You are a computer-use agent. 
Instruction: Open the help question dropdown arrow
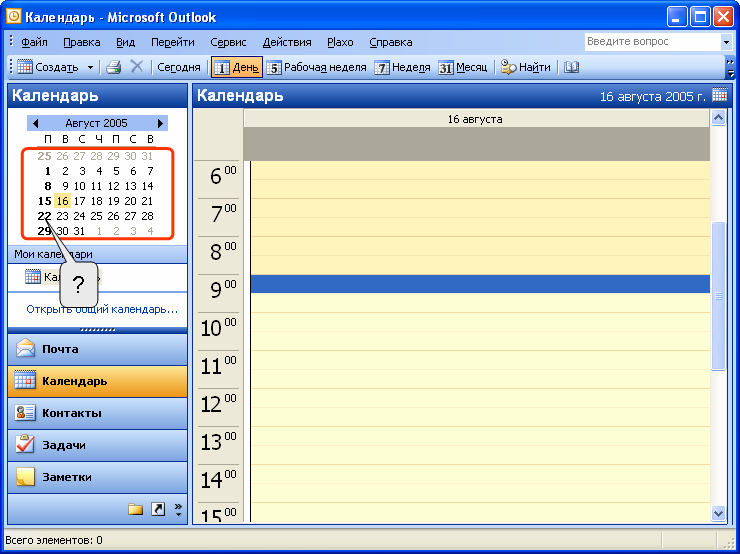[x=726, y=42]
